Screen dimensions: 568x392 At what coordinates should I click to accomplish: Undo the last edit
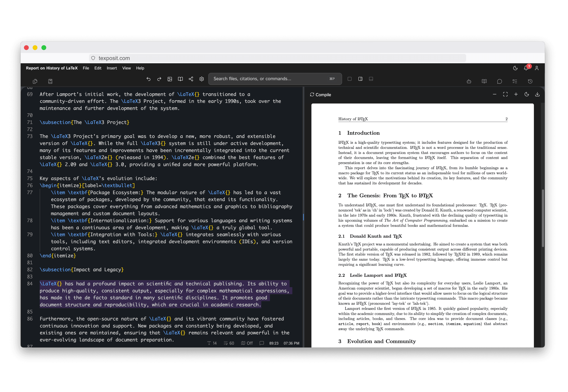[x=148, y=79]
